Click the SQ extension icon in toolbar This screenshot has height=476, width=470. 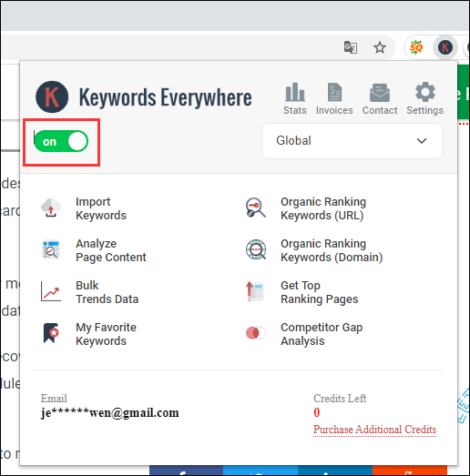coord(416,47)
